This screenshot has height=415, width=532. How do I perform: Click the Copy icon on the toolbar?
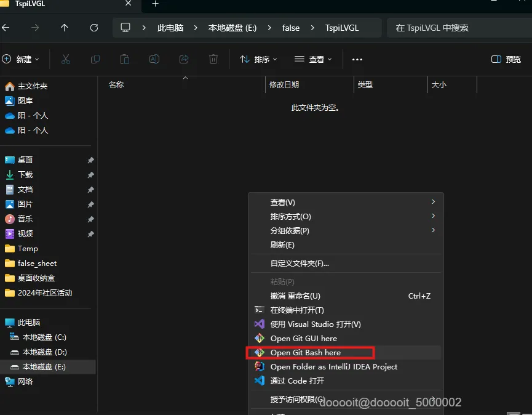pos(95,58)
